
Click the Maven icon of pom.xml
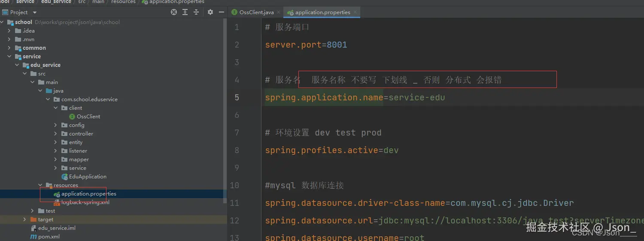33,237
